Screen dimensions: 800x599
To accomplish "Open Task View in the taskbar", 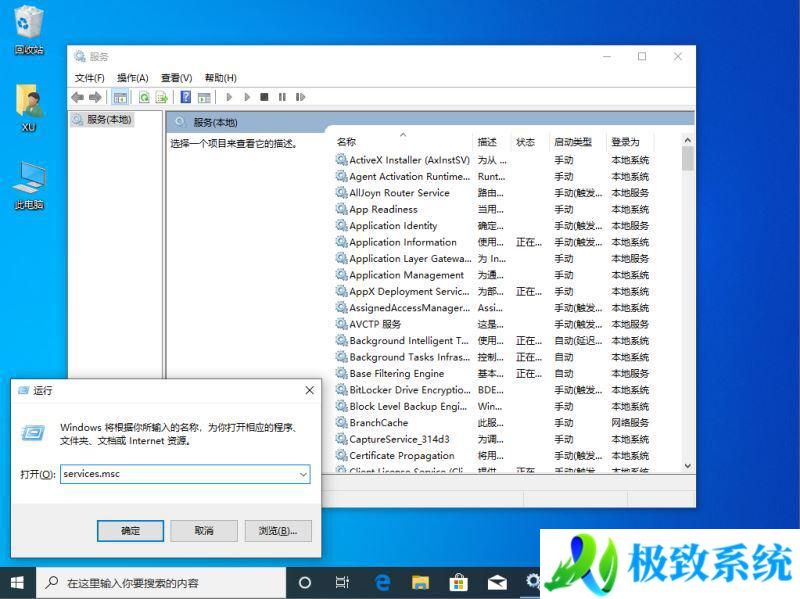I will tap(342, 583).
